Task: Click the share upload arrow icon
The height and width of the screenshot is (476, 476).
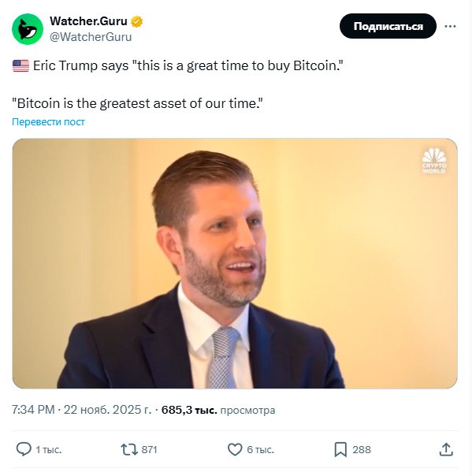Action: [446, 449]
